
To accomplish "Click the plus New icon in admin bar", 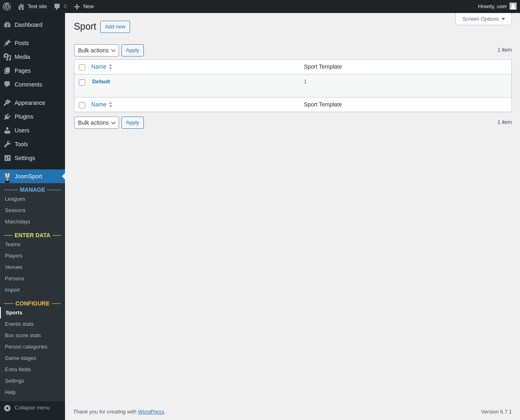I will tap(77, 6).
